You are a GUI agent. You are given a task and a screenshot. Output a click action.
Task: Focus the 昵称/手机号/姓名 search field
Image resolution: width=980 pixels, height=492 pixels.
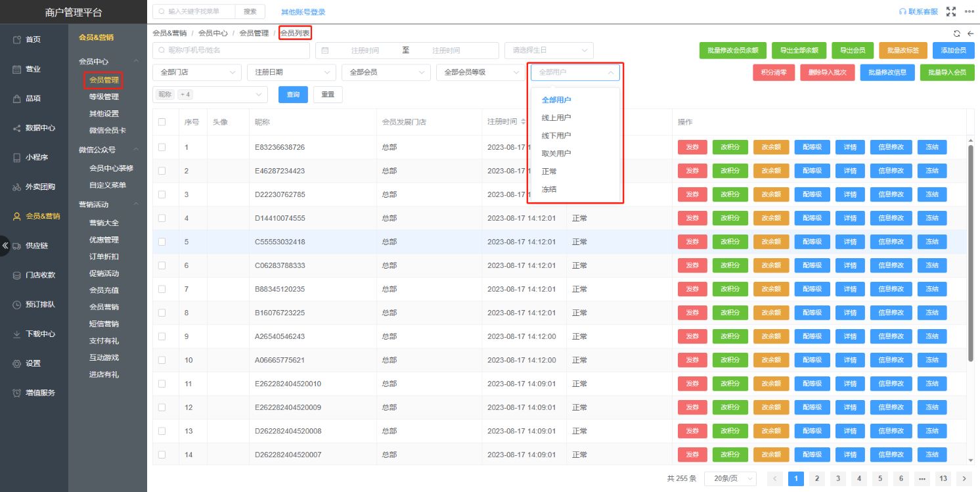pyautogui.click(x=231, y=51)
